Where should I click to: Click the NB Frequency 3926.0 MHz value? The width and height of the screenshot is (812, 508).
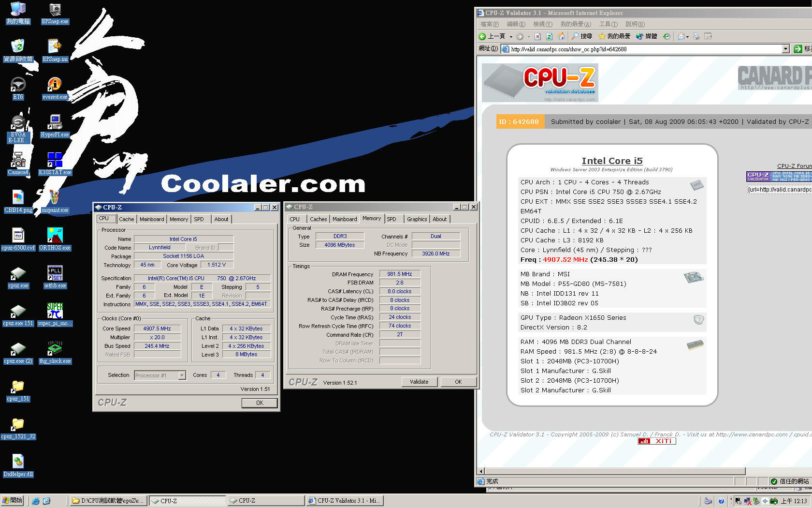[436, 254]
